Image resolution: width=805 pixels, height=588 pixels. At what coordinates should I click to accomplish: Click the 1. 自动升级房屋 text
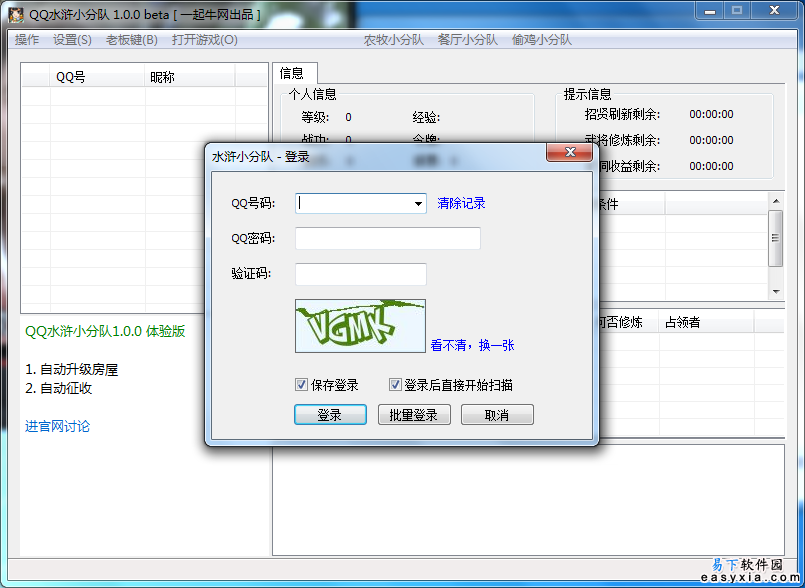pyautogui.click(x=71, y=369)
